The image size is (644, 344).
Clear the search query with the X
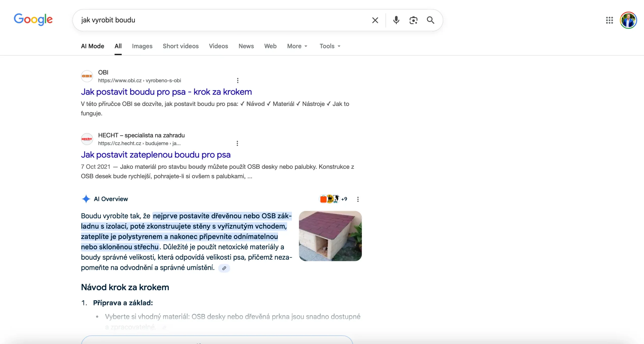click(375, 20)
